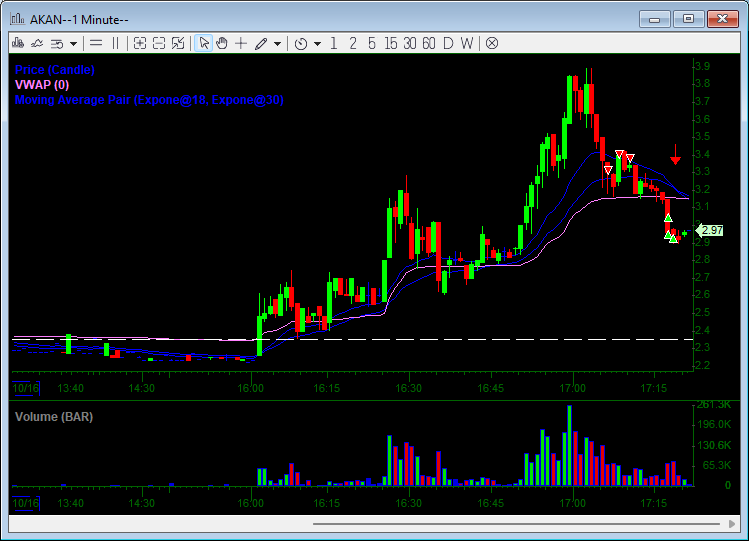Switch to 30 minute timeframe
Image resolution: width=749 pixels, height=541 pixels.
click(410, 43)
